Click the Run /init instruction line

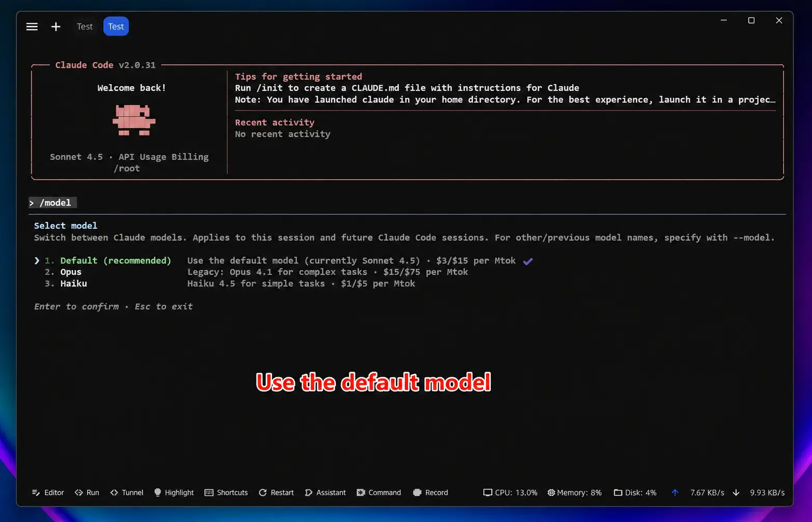point(407,88)
